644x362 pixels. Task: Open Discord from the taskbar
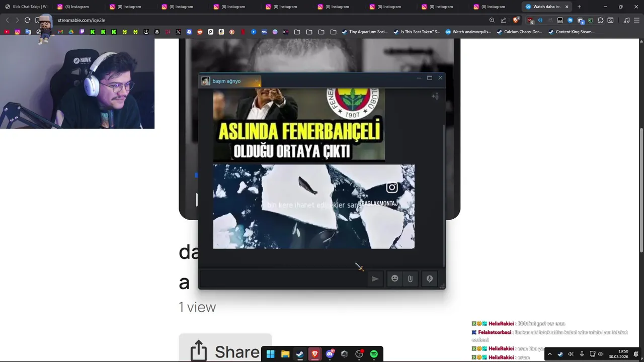(x=330, y=354)
